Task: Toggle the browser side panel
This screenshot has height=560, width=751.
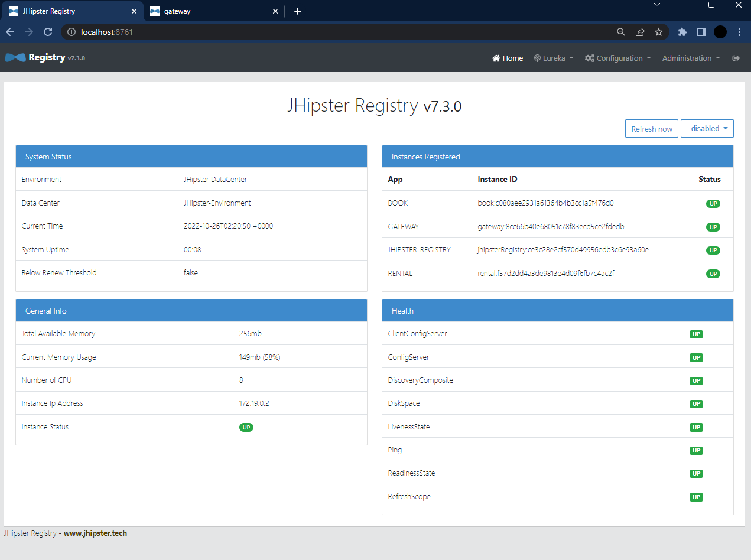Action: [x=701, y=32]
